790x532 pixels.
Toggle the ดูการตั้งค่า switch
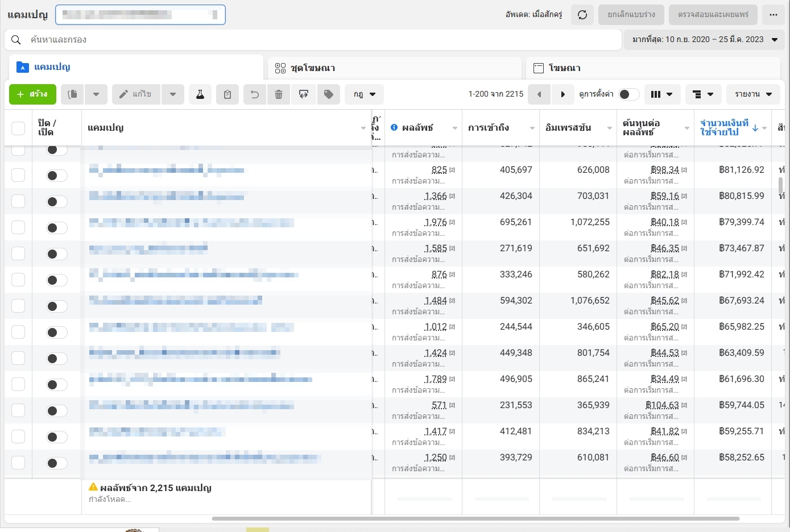click(628, 94)
